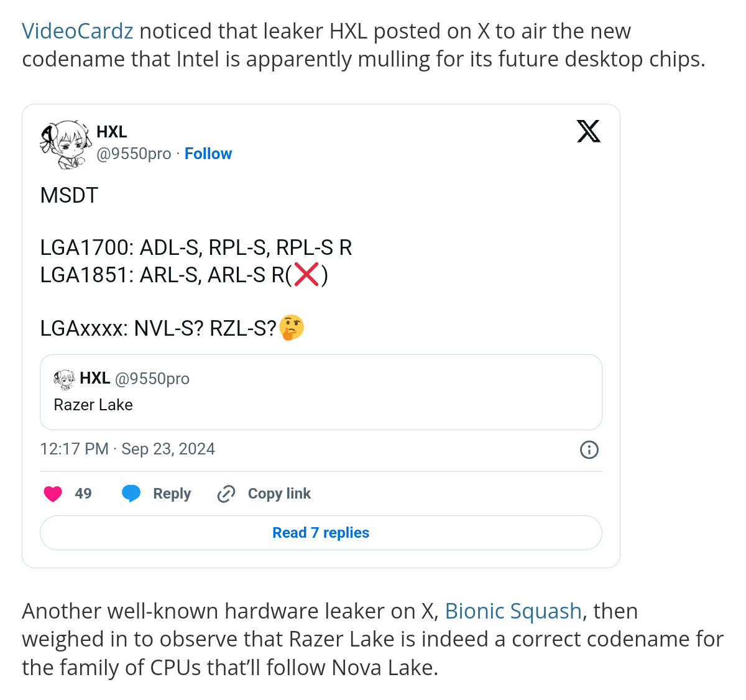This screenshot has width=746, height=700.
Task: Open the tweet info circle icon
Action: point(589,449)
